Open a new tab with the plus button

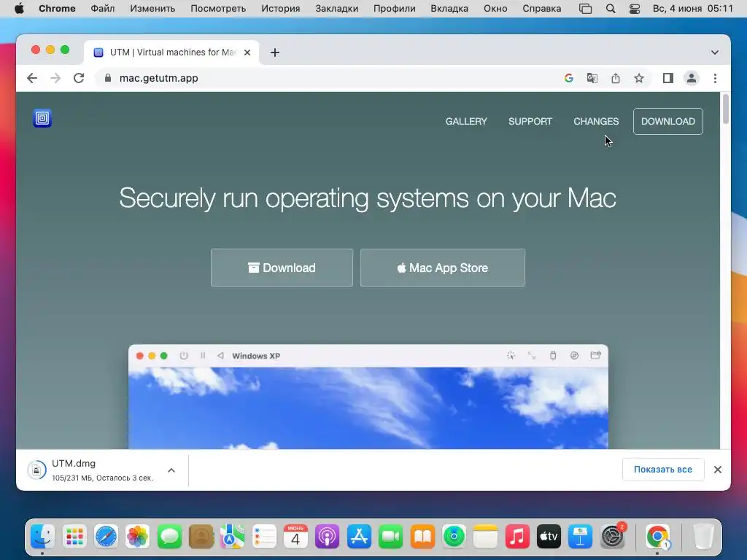click(x=275, y=52)
